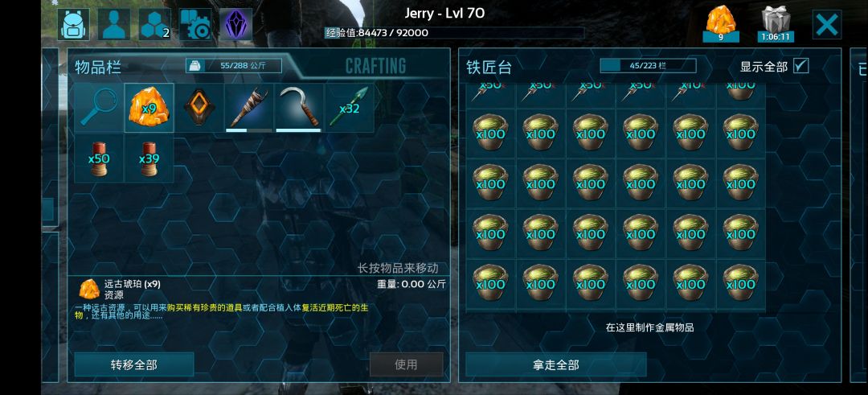Click the 经验值 experience progress bar
Viewport: 868px width, 395px height.
454,33
